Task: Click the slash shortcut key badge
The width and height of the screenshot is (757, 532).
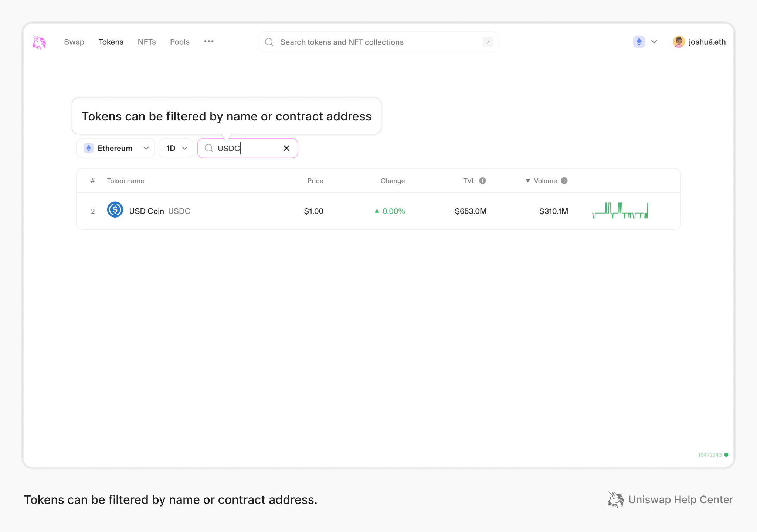Action: coord(488,42)
